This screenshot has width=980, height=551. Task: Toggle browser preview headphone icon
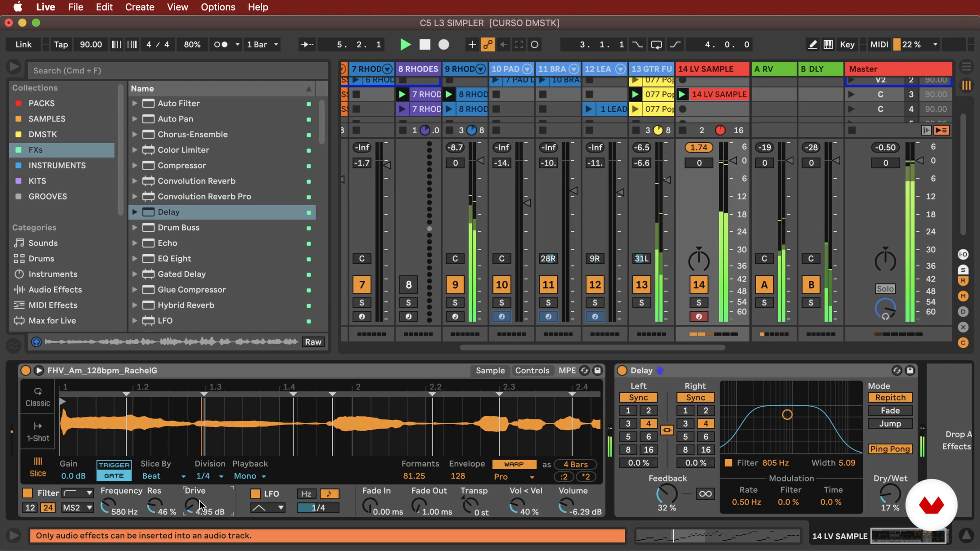[36, 342]
